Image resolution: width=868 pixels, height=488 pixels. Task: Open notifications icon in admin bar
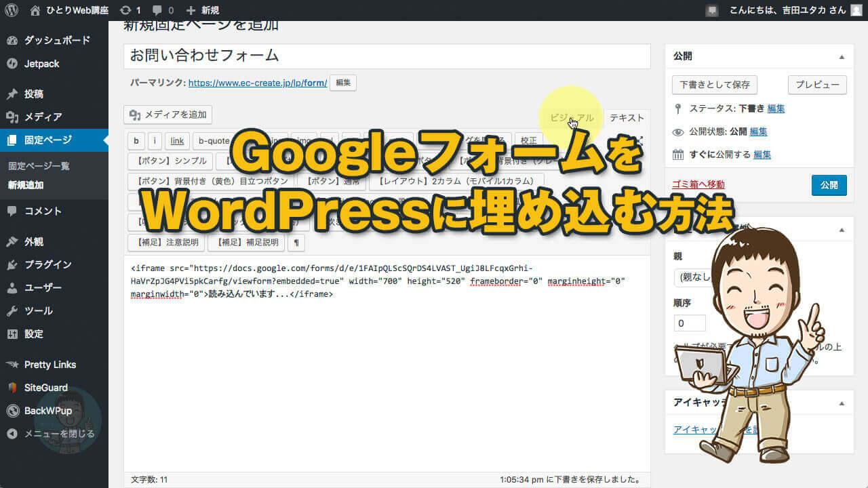coord(711,10)
